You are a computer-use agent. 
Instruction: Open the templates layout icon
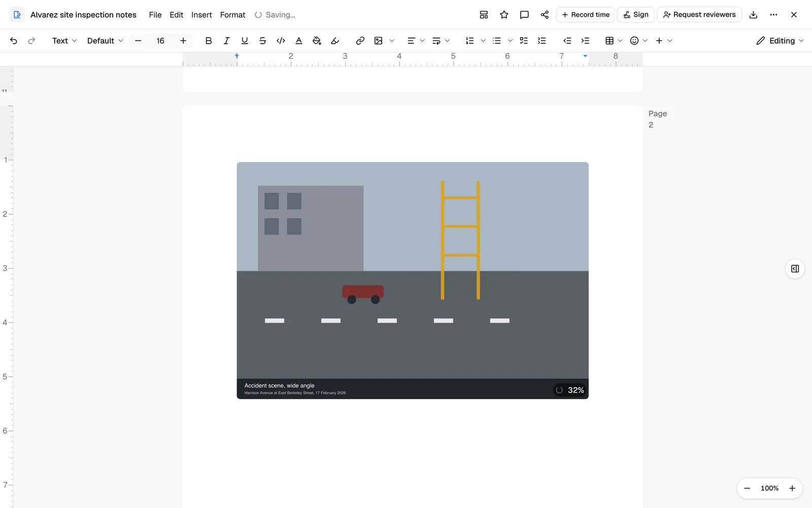484,15
